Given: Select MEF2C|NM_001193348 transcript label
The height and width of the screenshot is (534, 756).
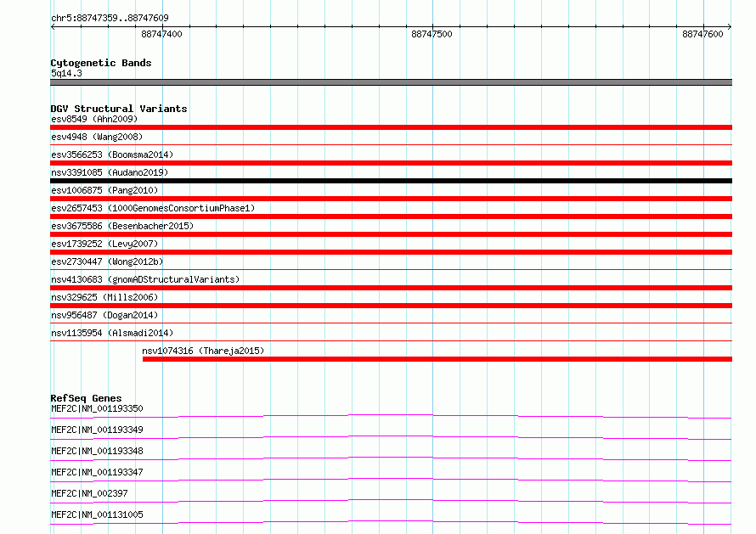Looking at the screenshot, I should point(97,451).
